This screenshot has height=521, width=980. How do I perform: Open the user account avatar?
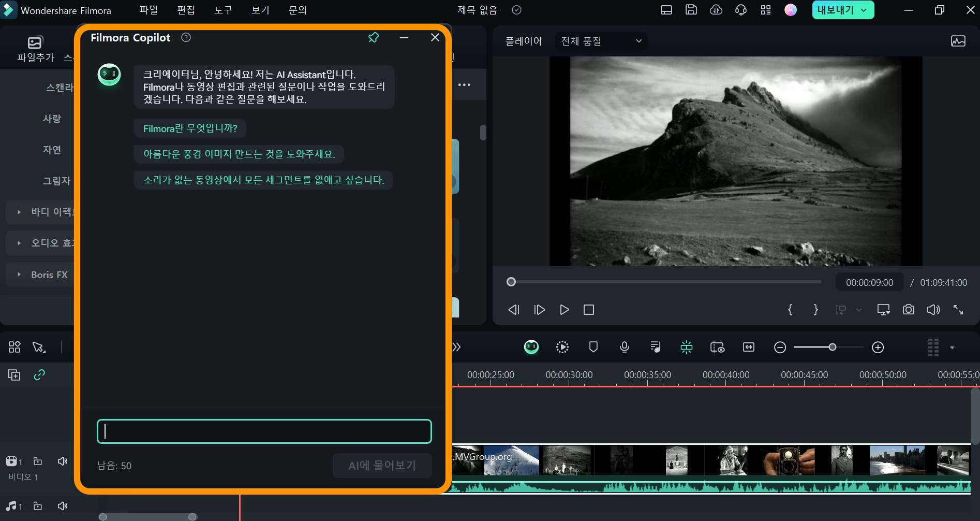[x=791, y=10]
